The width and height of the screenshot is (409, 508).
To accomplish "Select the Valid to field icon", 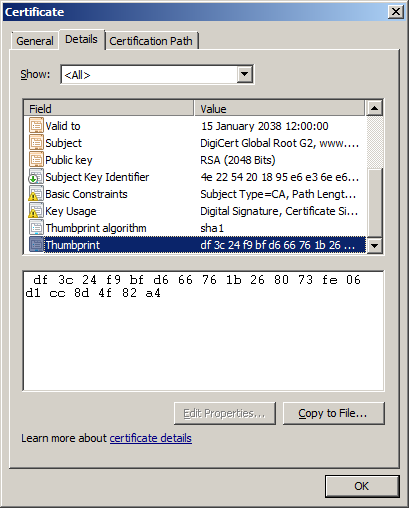I will coord(36,126).
